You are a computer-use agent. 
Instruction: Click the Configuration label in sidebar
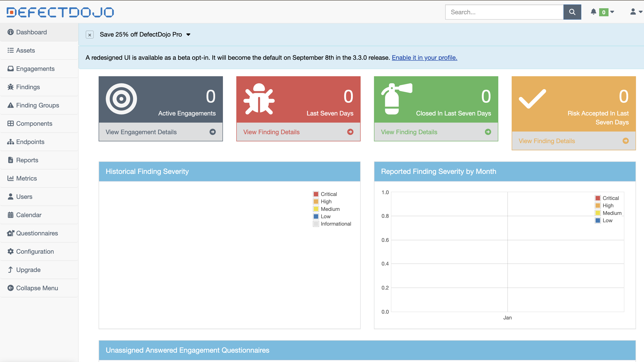(x=35, y=251)
